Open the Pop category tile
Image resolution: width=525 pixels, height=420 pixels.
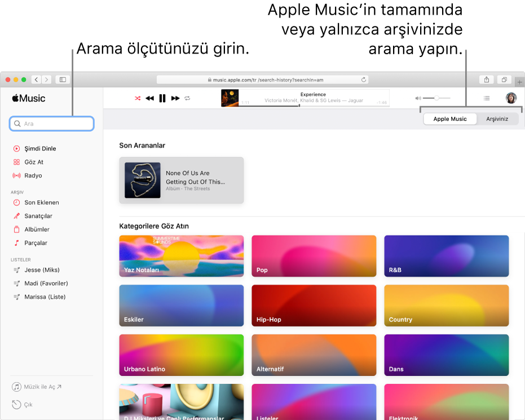tap(314, 256)
